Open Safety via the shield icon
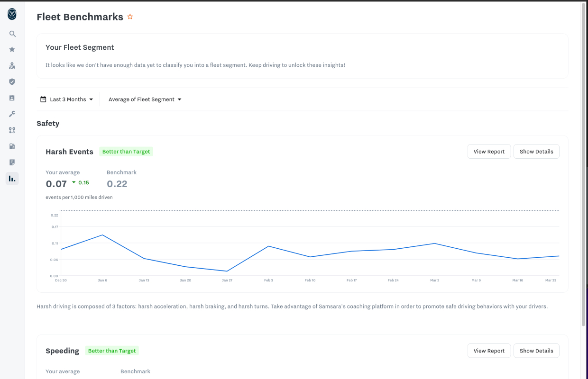 click(x=12, y=81)
